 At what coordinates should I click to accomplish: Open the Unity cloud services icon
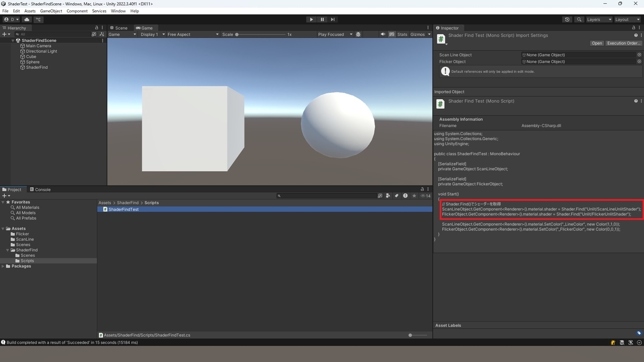tap(26, 19)
